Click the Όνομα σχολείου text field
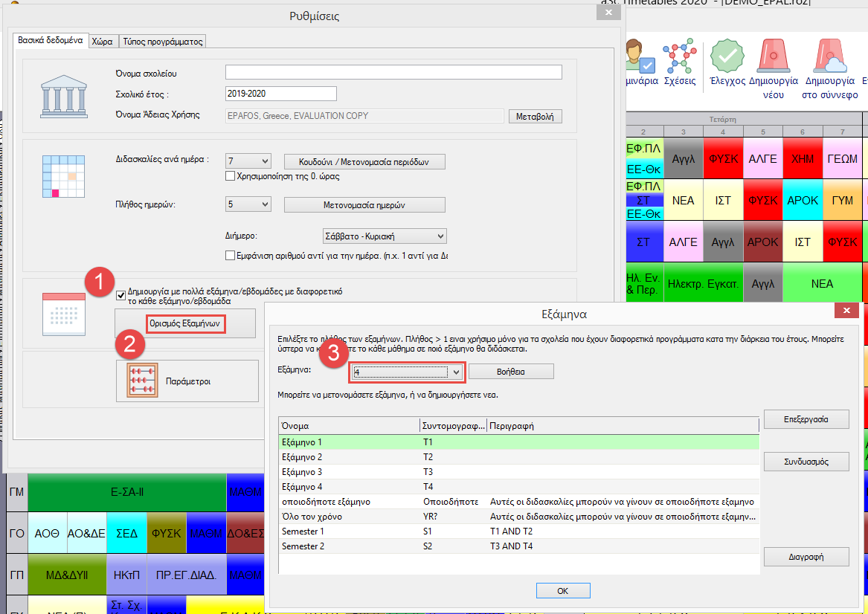 coord(393,73)
